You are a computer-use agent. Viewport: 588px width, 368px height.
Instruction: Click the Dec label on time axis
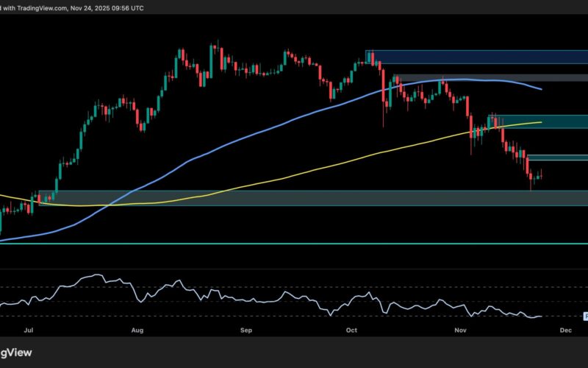pyautogui.click(x=564, y=332)
